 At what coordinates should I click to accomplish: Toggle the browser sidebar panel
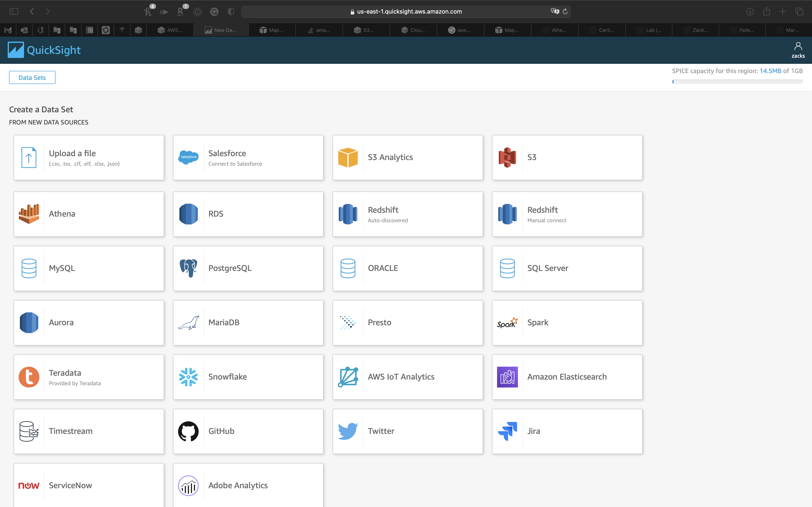point(14,11)
